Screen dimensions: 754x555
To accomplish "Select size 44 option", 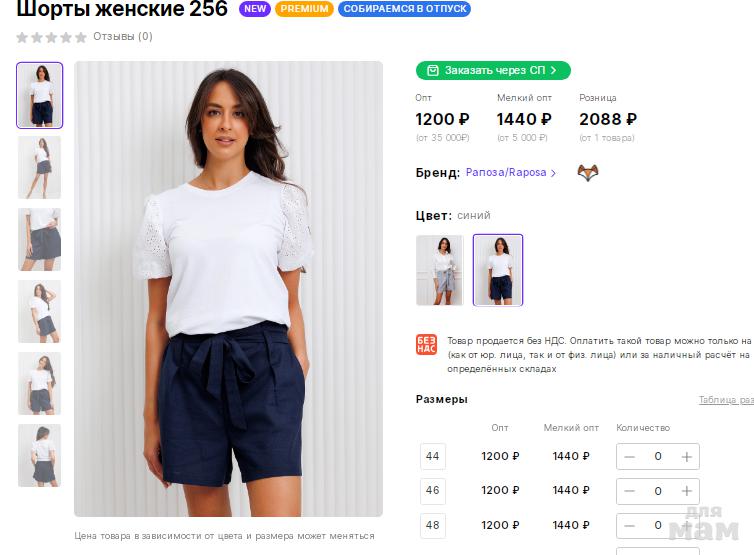I will [x=433, y=457].
